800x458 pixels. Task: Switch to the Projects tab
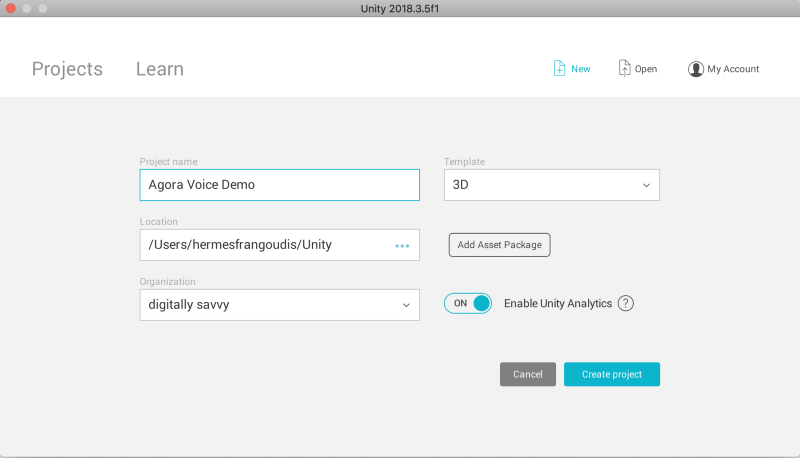pyautogui.click(x=67, y=69)
